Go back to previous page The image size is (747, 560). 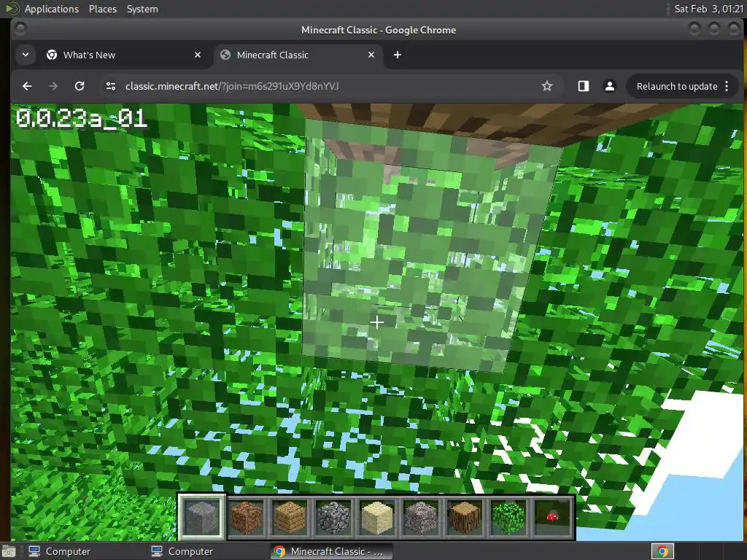pos(27,86)
